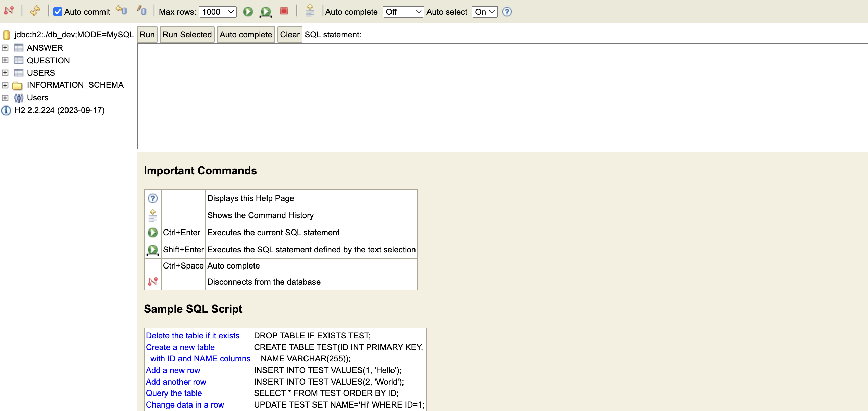868x411 pixels.
Task: Expand the ANSWER table node
Action: point(5,48)
